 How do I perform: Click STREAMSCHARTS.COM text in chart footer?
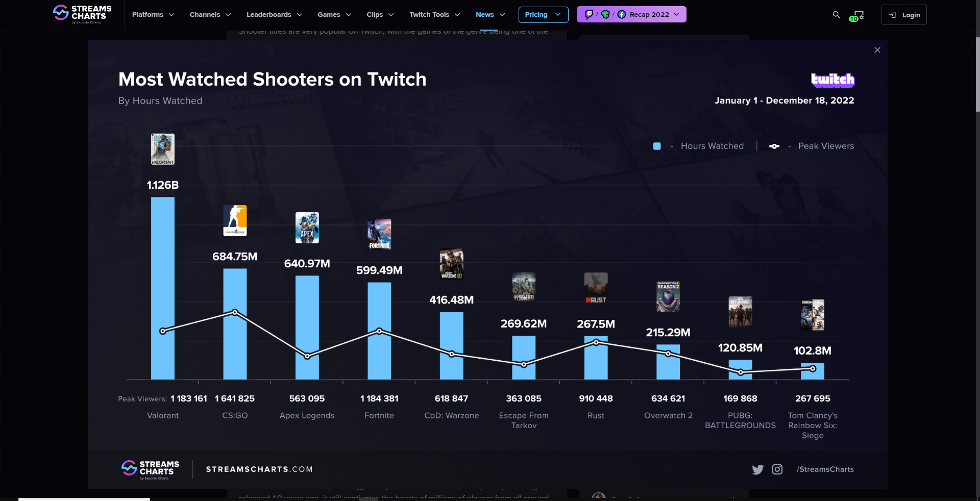(x=259, y=469)
